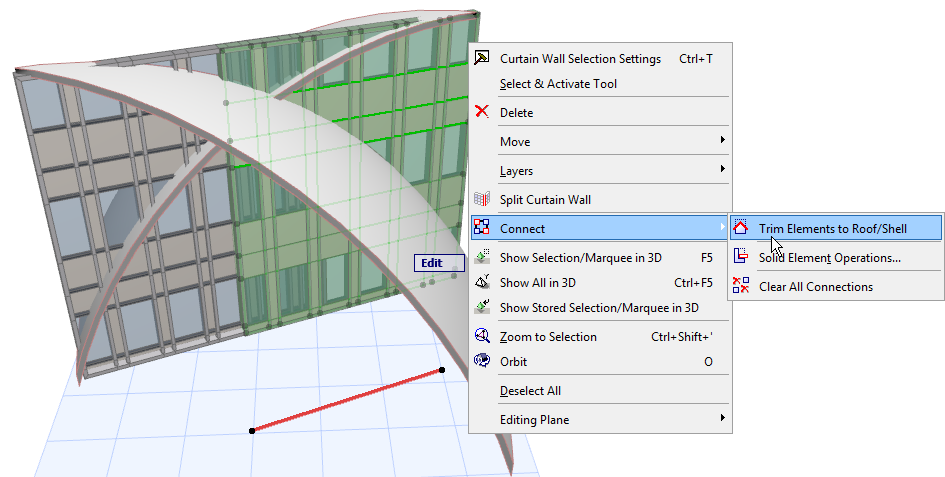Click the Trim Elements to Roof/Shell icon
The height and width of the screenshot is (477, 945).
coord(741,227)
